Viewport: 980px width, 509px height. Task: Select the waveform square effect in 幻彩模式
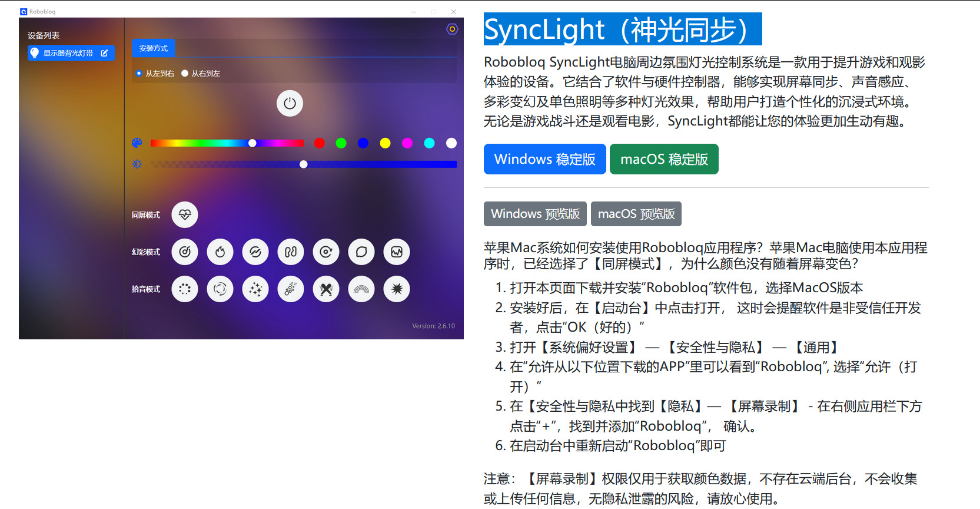[397, 252]
